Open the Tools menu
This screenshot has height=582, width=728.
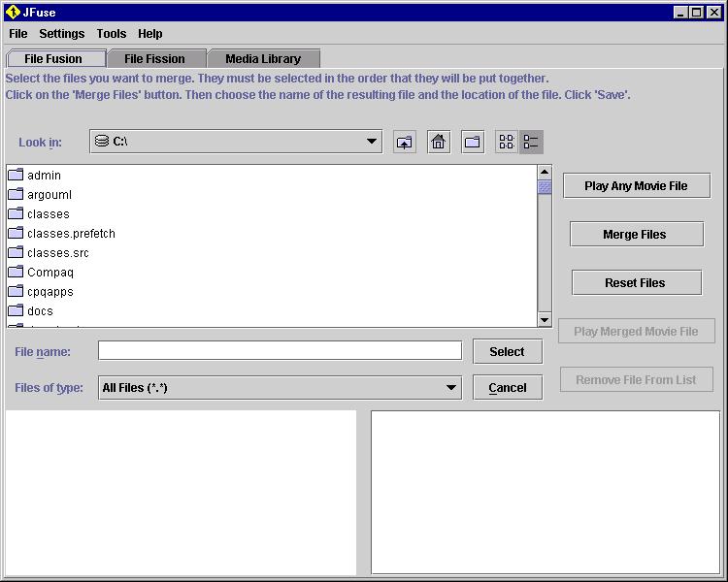tap(112, 34)
